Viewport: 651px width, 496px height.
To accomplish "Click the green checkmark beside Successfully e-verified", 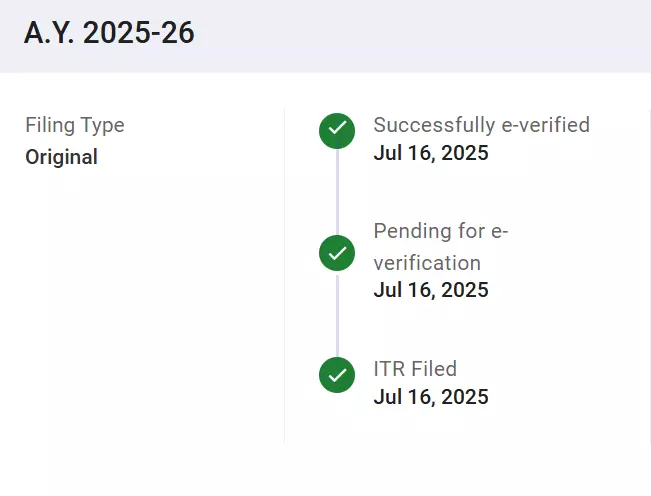I will [337, 131].
